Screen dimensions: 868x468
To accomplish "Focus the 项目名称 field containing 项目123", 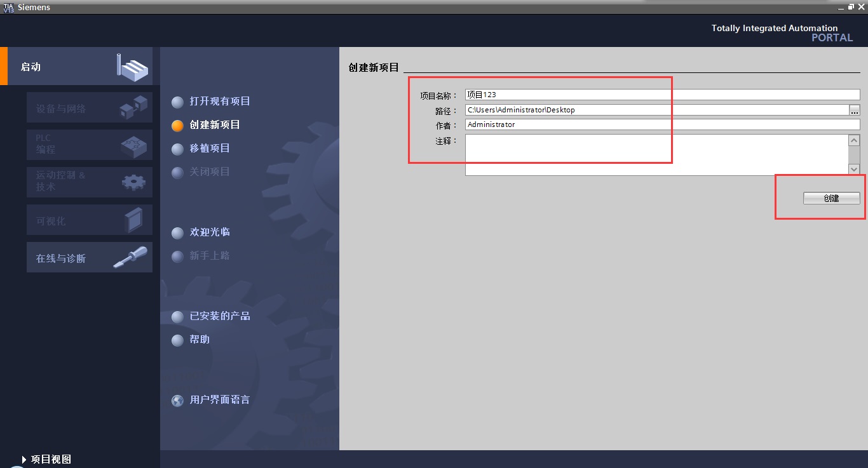I will coord(662,95).
